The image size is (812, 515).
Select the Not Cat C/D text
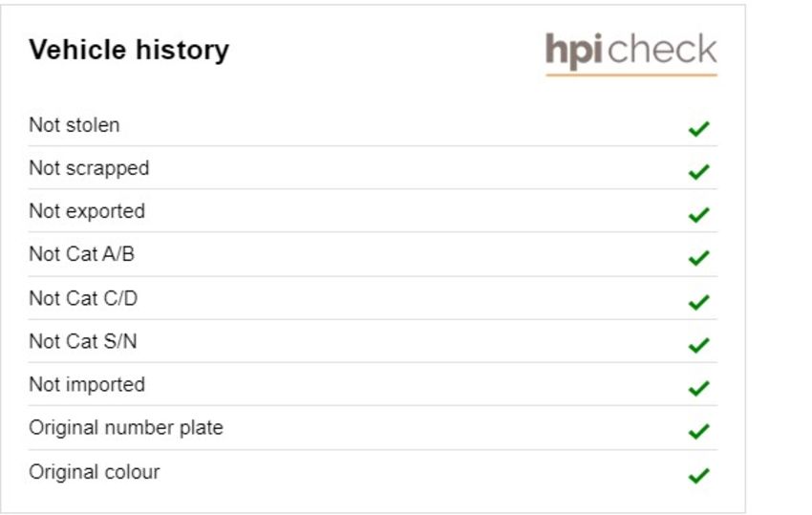[x=83, y=298]
